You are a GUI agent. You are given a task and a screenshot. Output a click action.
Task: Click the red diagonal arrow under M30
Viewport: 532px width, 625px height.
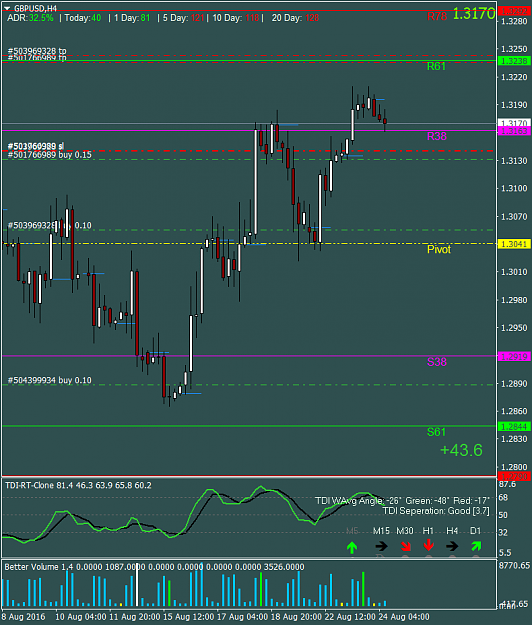pos(405,546)
